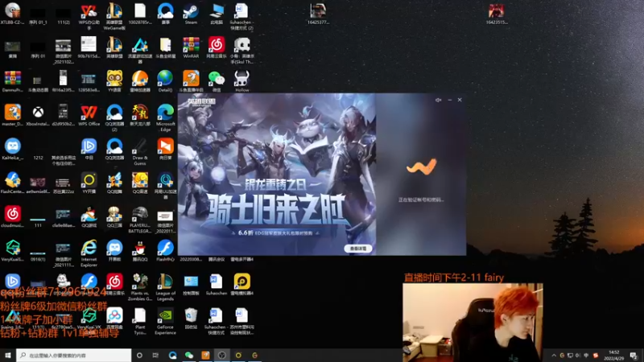Image resolution: width=644 pixels, height=362 pixels.
Task: Open the Draw & Guess shortcut
Action: pyautogui.click(x=139, y=152)
